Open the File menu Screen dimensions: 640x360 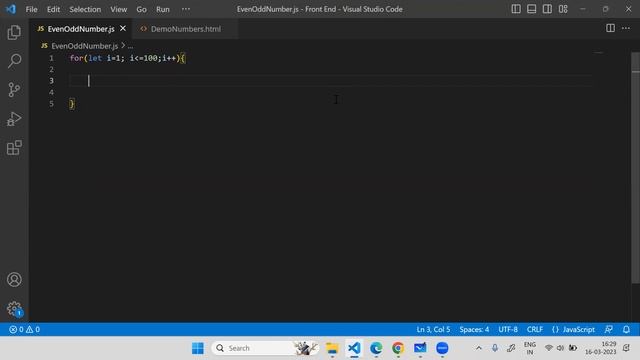31,9
